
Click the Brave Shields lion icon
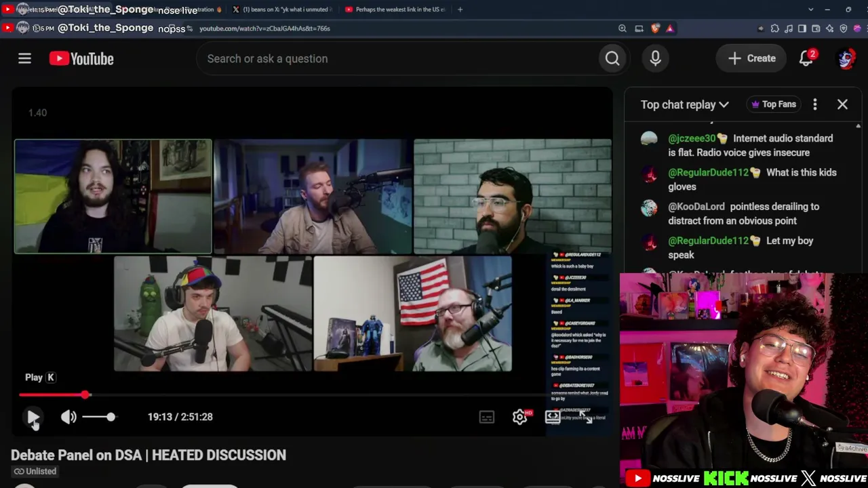(655, 28)
